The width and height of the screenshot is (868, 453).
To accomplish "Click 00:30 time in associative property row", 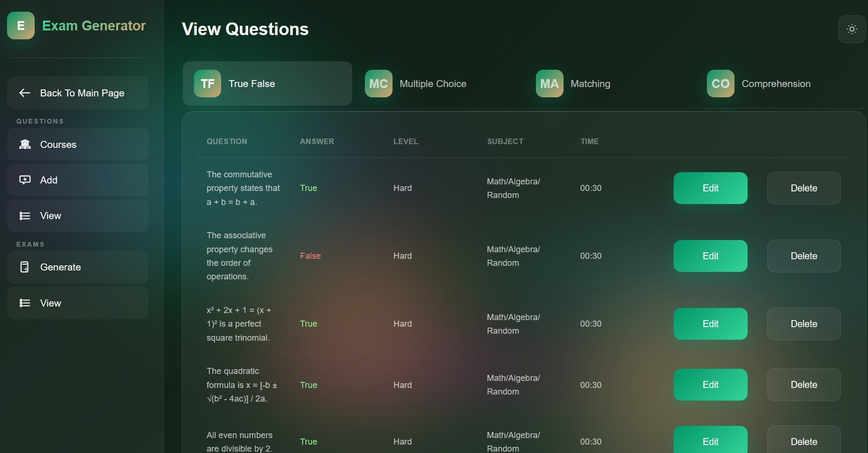I will pos(591,256).
